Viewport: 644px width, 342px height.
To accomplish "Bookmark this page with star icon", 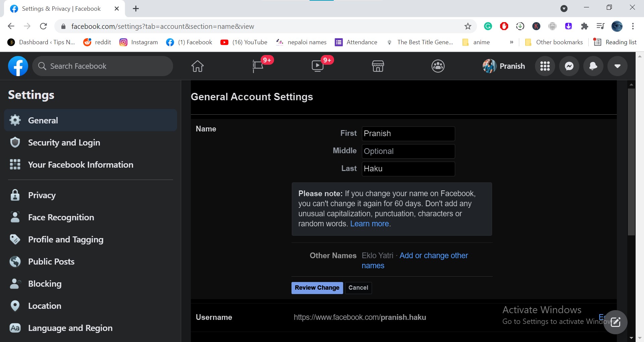I will (468, 26).
